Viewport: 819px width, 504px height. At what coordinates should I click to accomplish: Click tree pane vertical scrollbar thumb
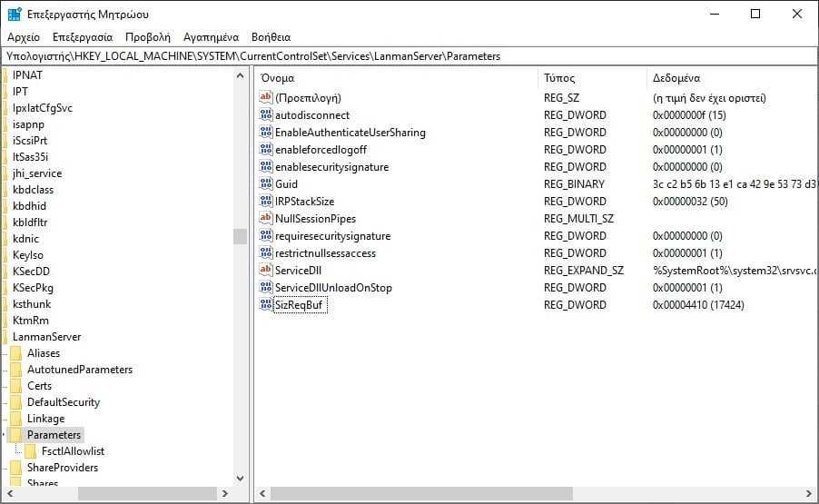(x=241, y=236)
